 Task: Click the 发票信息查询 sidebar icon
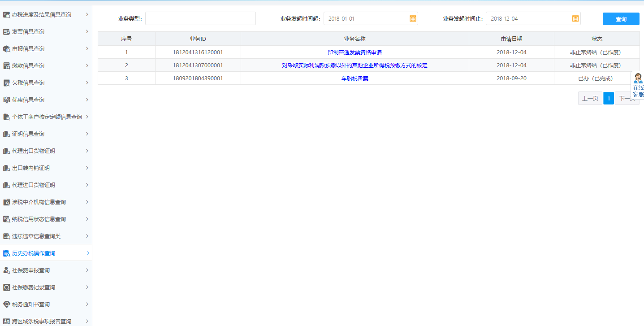tap(6, 31)
